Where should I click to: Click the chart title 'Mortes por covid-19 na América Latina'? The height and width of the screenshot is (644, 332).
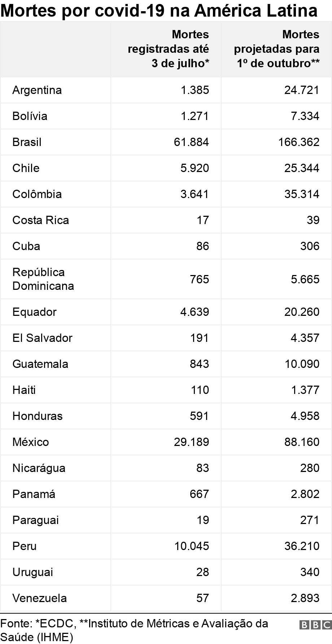tap(159, 11)
